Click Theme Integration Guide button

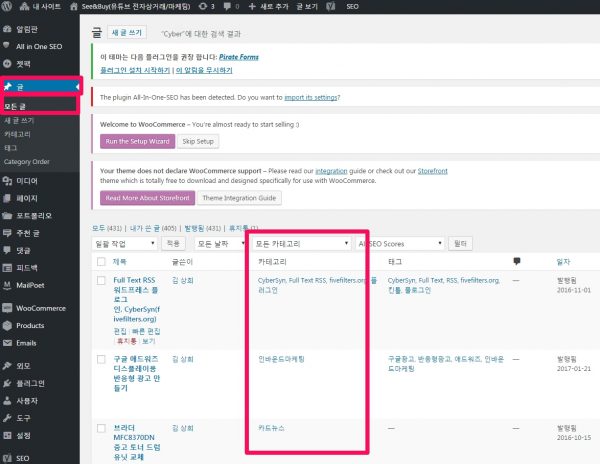tap(239, 198)
